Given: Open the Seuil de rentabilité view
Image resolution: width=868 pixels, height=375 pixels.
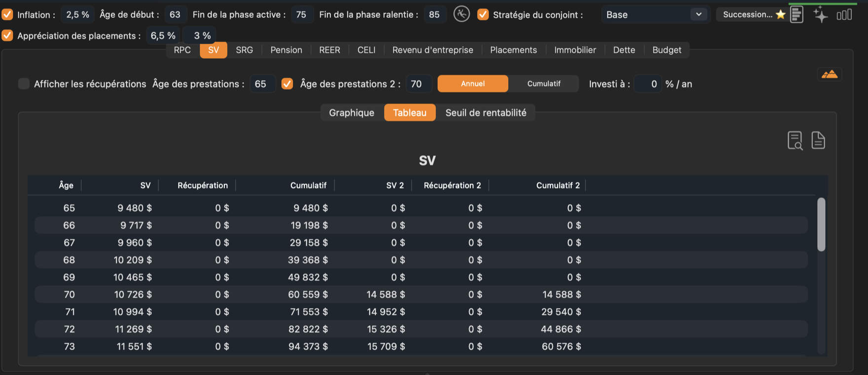Looking at the screenshot, I should click(x=486, y=112).
